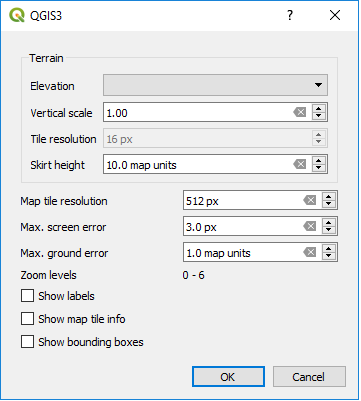Clear the Map tile resolution value
This screenshot has height=401, width=361.
pyautogui.click(x=310, y=200)
